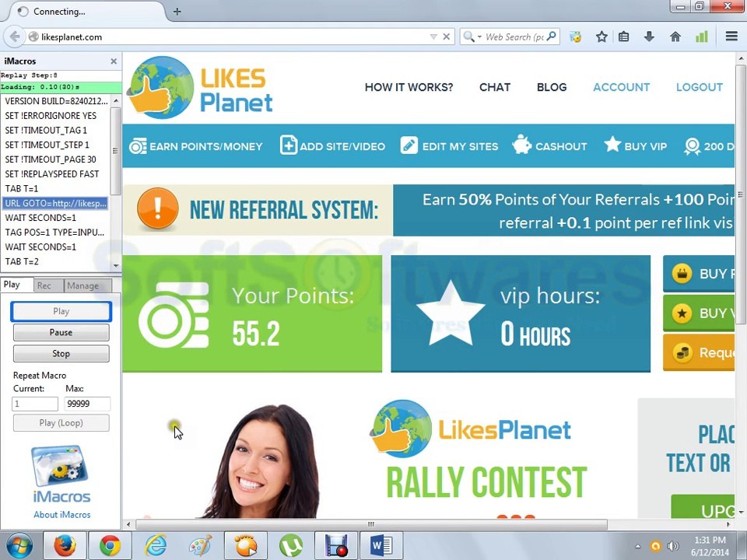This screenshot has width=747, height=560.
Task: Click the Firefox back arrow button
Action: tap(15, 37)
